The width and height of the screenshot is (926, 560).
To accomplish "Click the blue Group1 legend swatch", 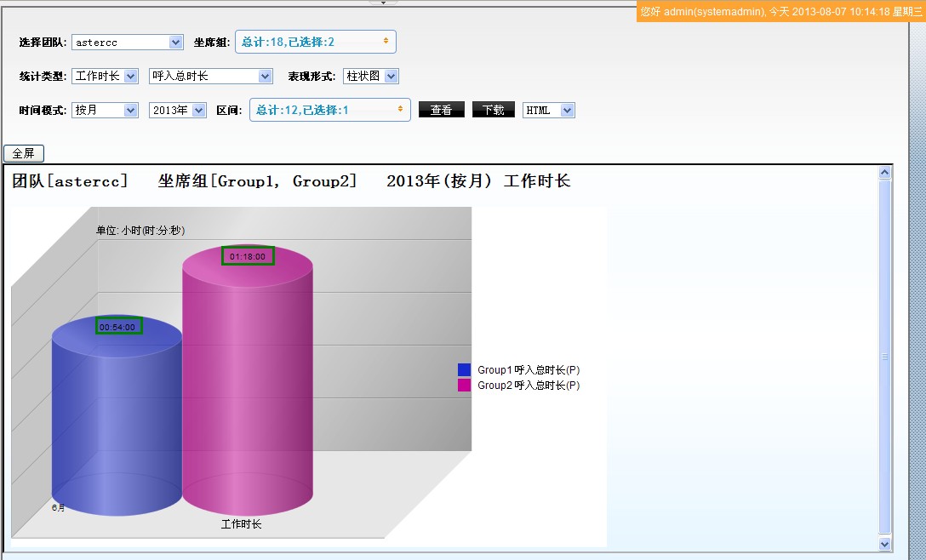I will coord(464,370).
